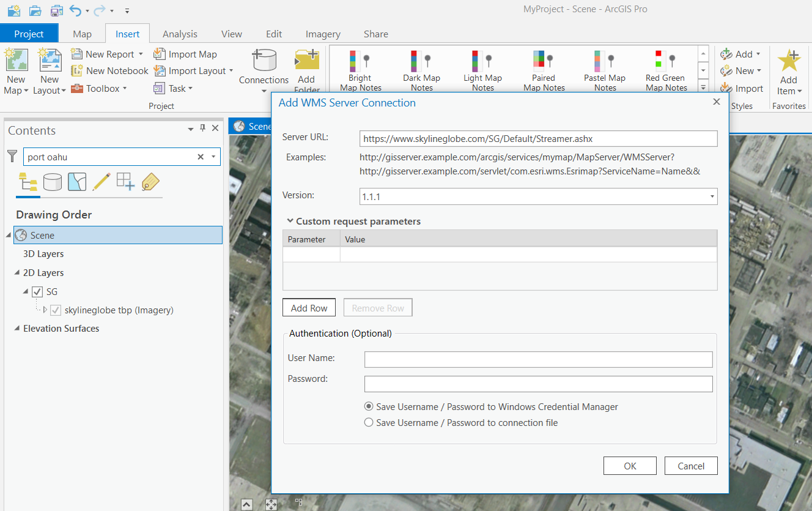Screen dimensions: 812x511
Task: Click the Add Row button
Action: click(x=309, y=308)
